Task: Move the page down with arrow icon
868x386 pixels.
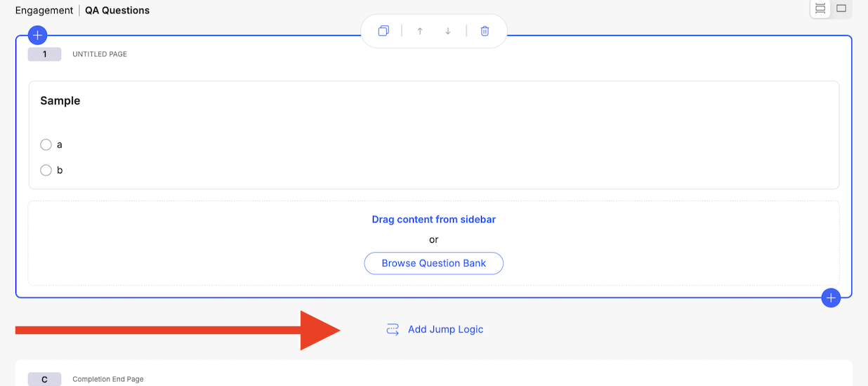Action: [x=448, y=31]
